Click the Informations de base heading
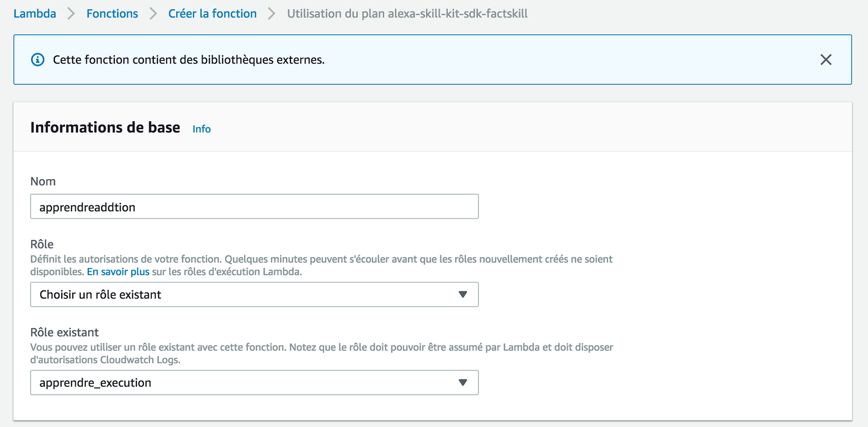Image resolution: width=868 pixels, height=427 pixels. tap(105, 128)
